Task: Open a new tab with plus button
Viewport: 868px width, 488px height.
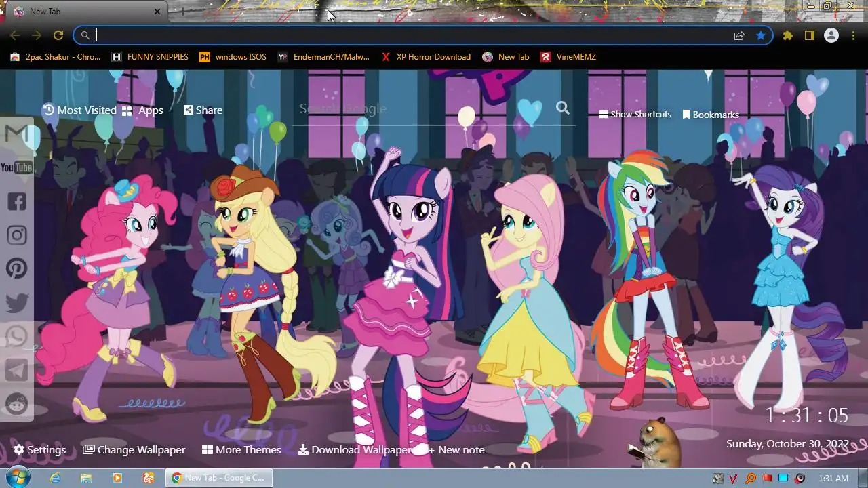Action: coord(182,12)
